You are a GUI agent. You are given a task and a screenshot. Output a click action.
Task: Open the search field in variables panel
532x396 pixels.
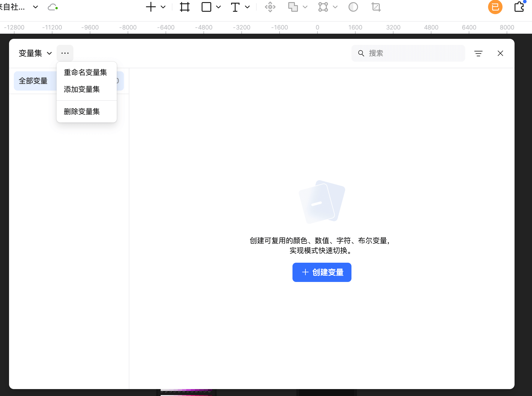click(x=408, y=53)
